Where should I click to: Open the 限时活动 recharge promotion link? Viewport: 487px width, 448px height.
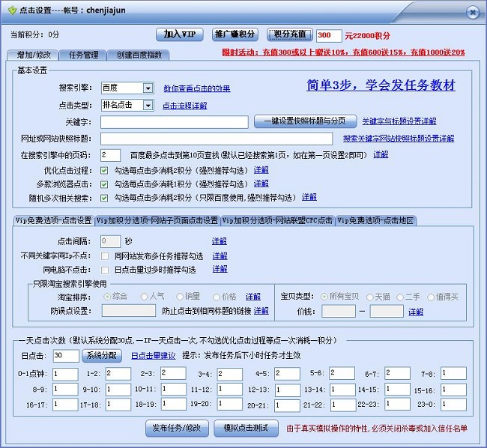(343, 52)
